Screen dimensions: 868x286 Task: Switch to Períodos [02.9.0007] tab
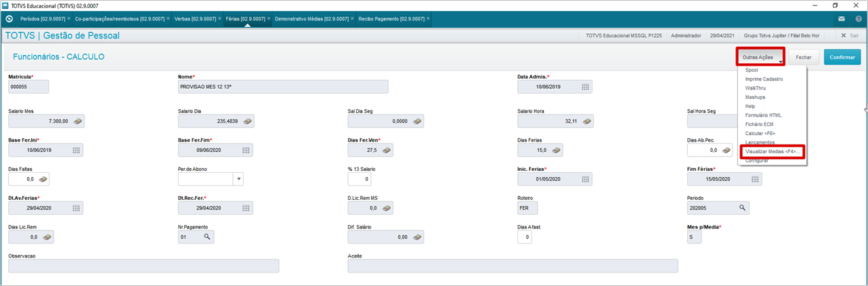pos(42,19)
